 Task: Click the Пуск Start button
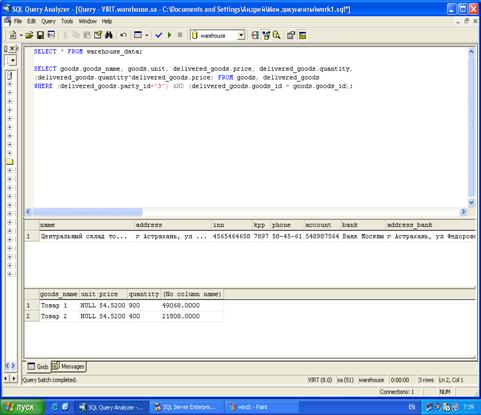[22, 407]
